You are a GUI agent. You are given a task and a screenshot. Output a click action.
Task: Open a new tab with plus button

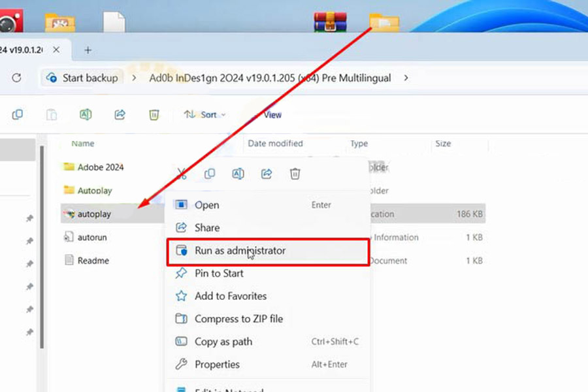(88, 50)
